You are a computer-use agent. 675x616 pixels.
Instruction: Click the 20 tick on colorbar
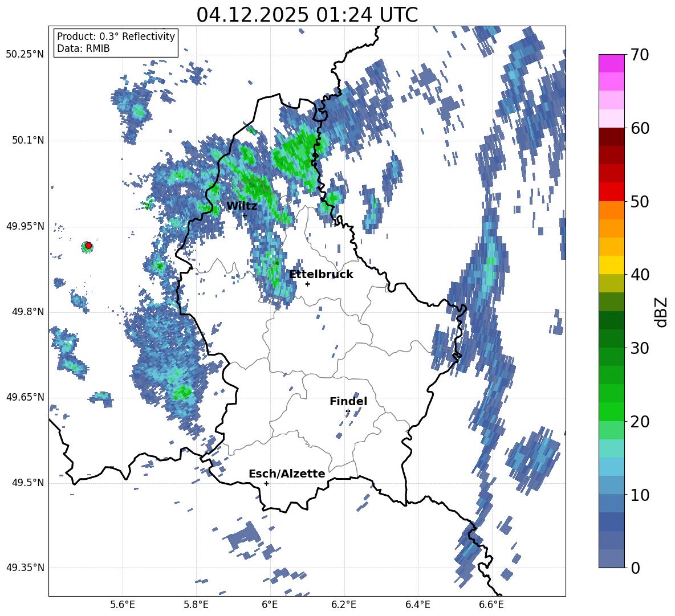[640, 422]
